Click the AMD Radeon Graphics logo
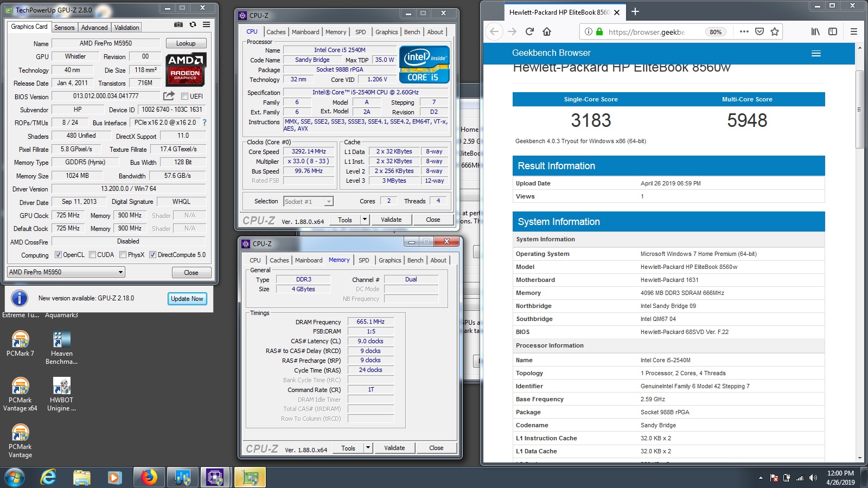The height and width of the screenshot is (488, 868). (186, 69)
